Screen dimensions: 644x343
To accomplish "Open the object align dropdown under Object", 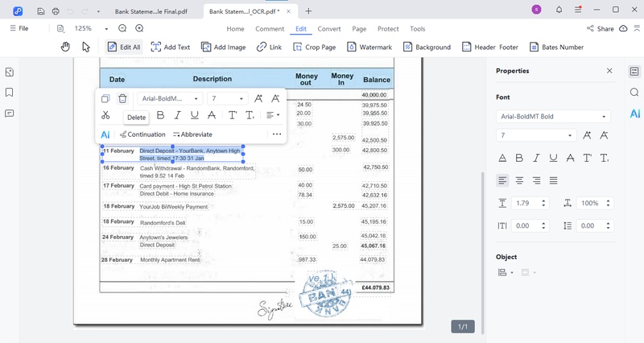I will (506, 272).
